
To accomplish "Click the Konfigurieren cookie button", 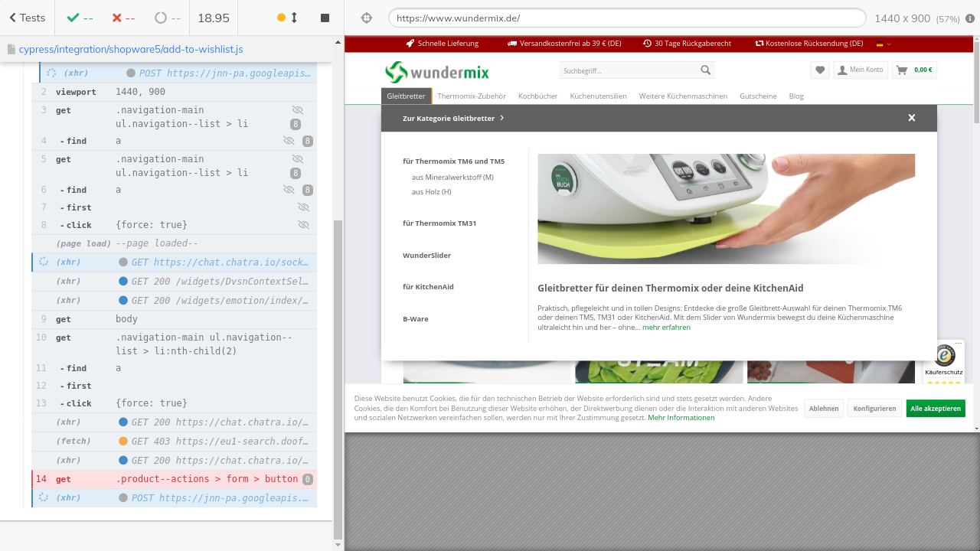I will click(x=874, y=409).
